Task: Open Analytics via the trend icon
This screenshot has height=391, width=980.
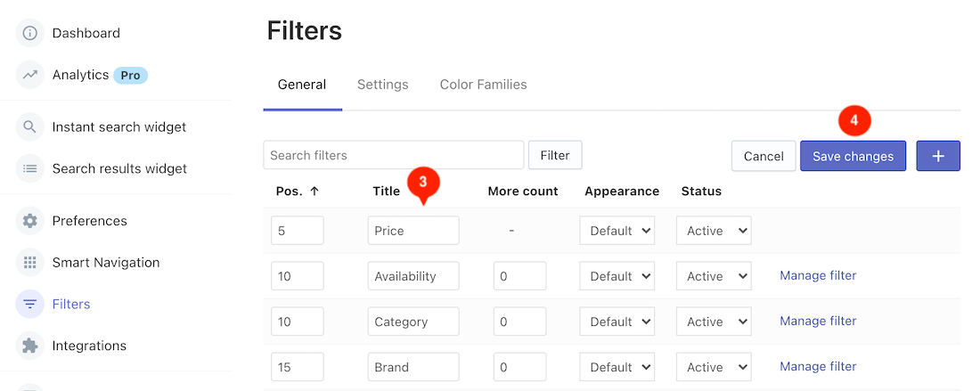Action: coord(30,75)
